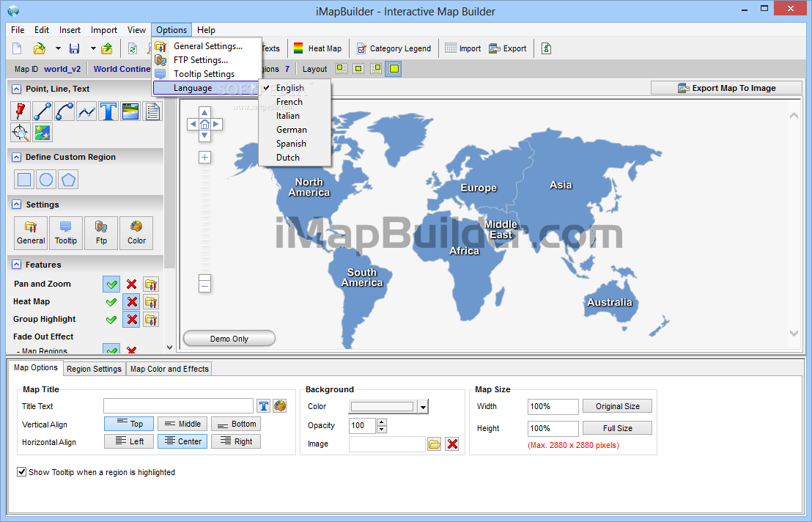Remove the background image with red X

(x=452, y=444)
